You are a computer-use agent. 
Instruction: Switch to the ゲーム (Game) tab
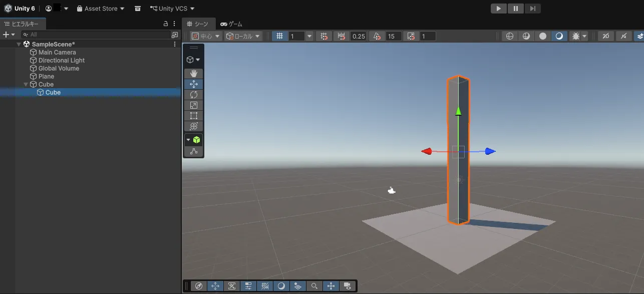(231, 24)
